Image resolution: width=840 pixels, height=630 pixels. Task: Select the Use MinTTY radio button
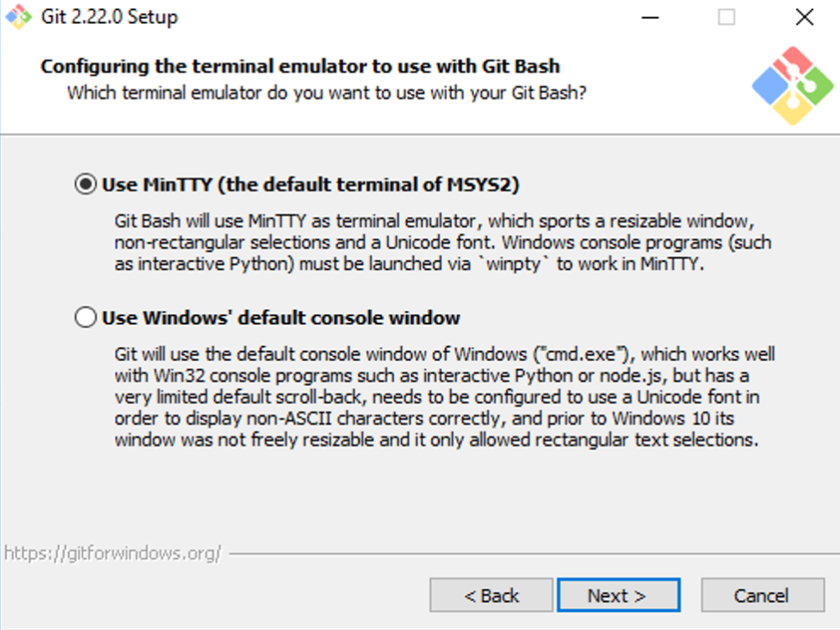85,185
